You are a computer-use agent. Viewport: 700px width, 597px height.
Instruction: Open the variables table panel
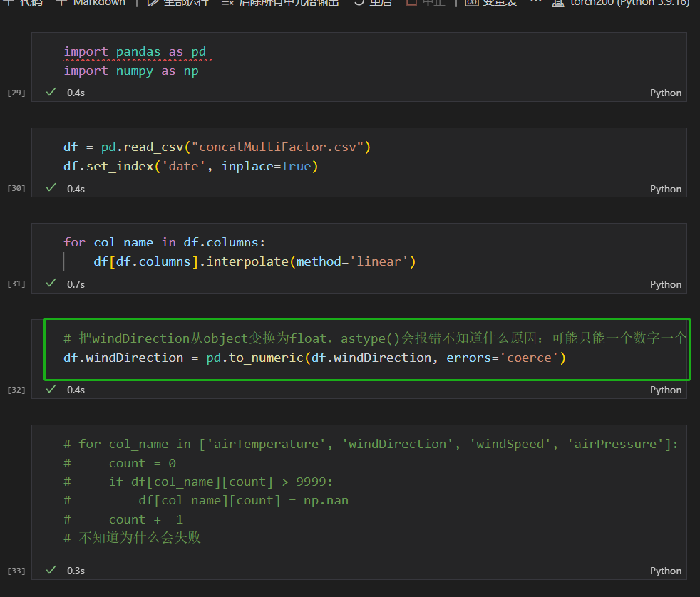(492, 3)
